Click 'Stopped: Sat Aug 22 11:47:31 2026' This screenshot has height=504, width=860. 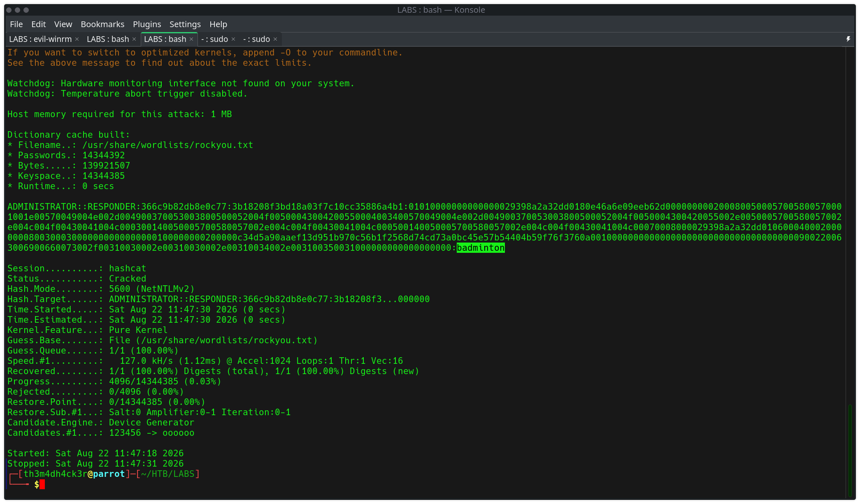[95, 464]
